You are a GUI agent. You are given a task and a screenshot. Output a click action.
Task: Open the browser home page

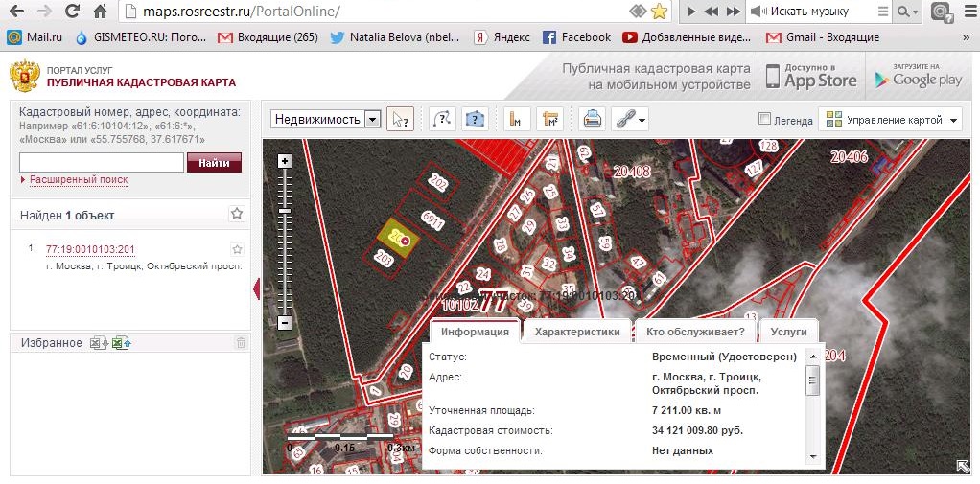(x=100, y=12)
